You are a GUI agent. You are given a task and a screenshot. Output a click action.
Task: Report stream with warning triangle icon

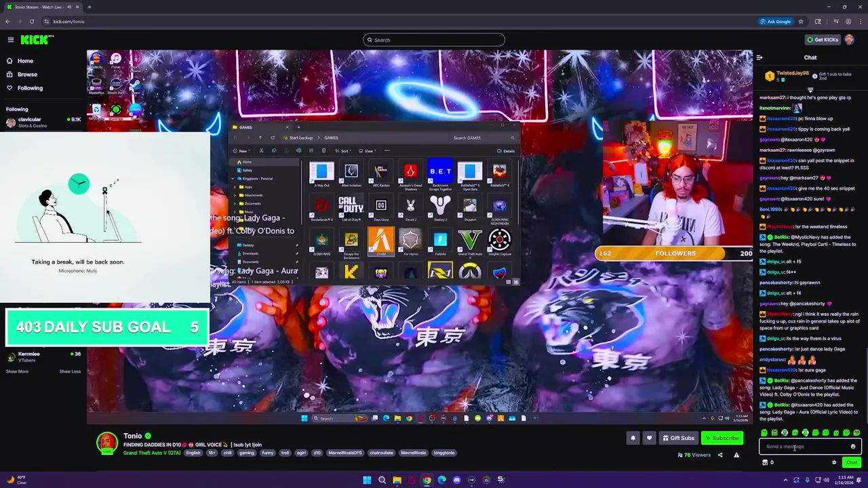[736, 455]
